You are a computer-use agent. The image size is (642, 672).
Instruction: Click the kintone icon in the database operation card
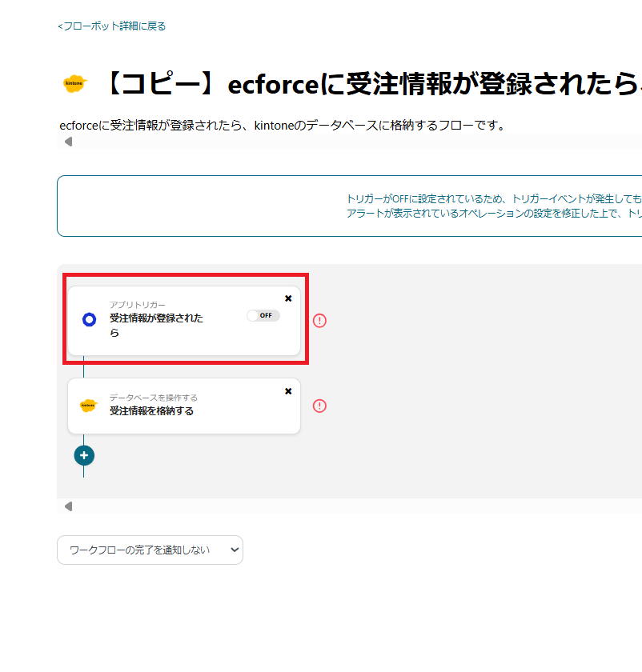tap(89, 406)
